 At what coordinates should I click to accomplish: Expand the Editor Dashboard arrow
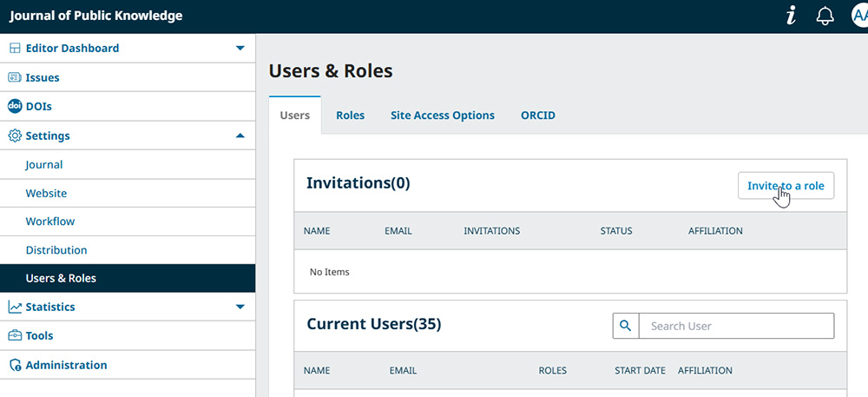240,48
